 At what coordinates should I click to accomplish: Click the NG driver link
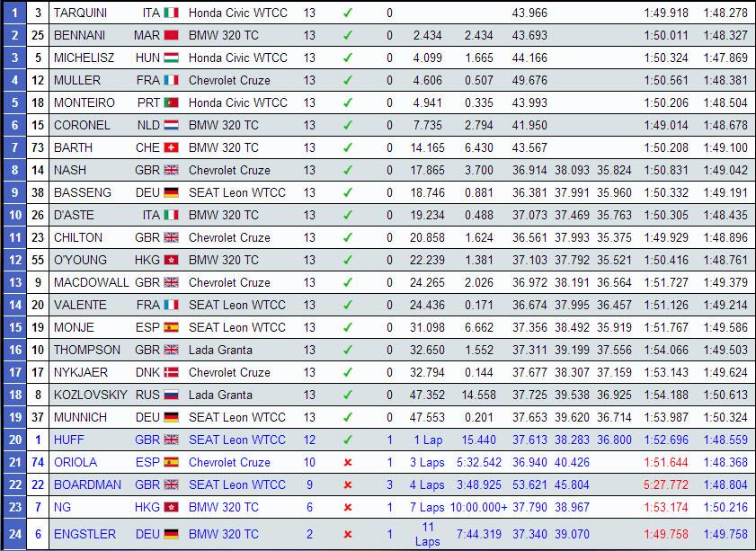point(62,507)
